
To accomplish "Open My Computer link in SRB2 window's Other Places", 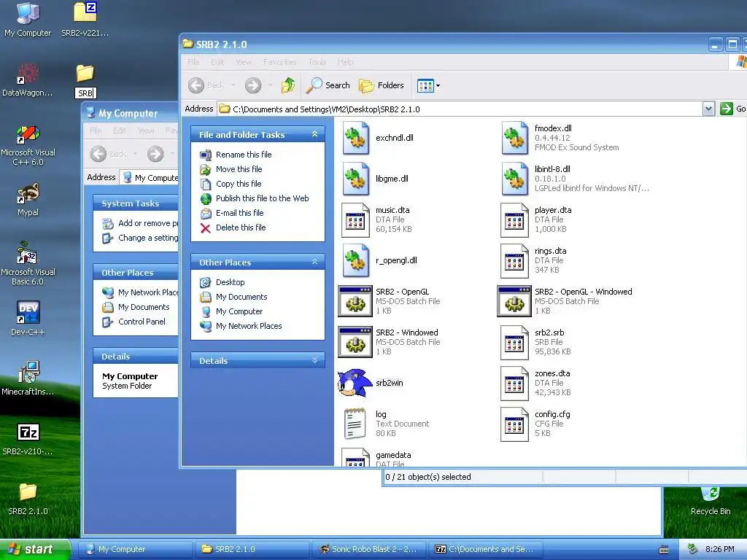I will click(x=239, y=311).
